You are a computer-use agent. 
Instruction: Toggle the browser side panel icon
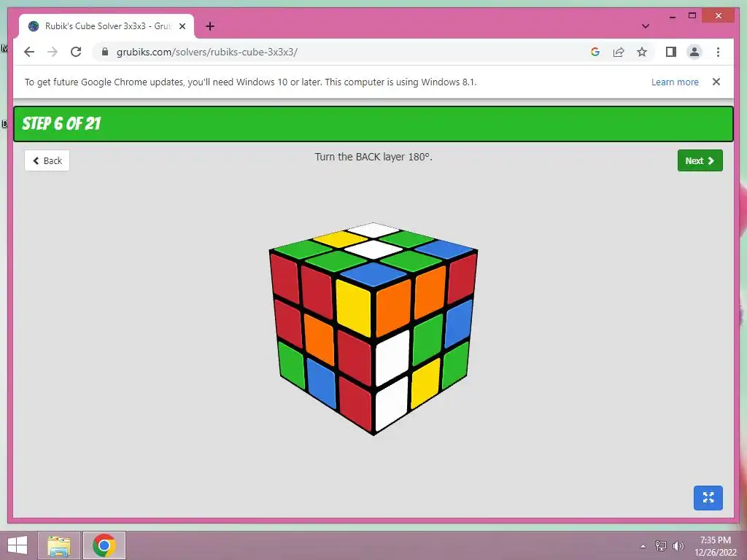tap(671, 52)
